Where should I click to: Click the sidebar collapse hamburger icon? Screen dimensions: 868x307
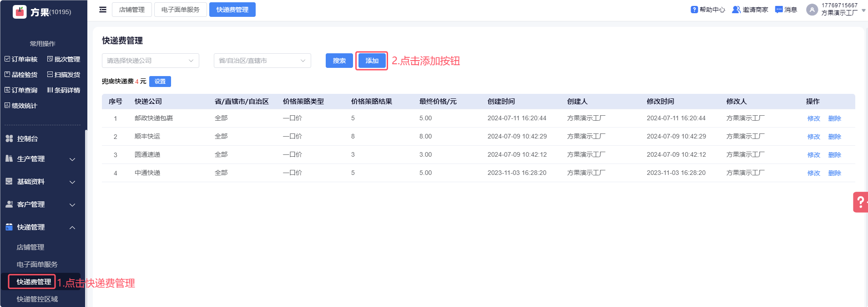[103, 10]
